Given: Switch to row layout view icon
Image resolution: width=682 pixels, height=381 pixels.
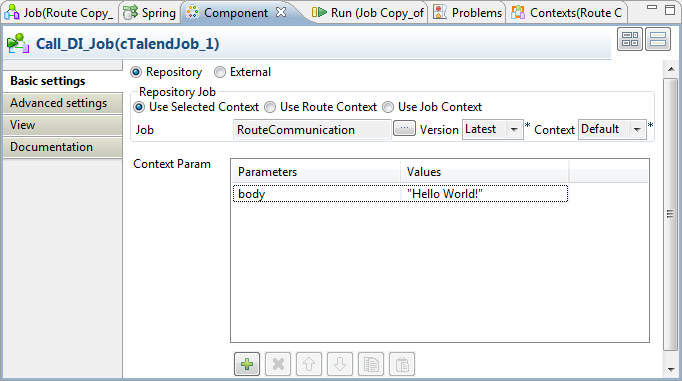Looking at the screenshot, I should tap(658, 39).
